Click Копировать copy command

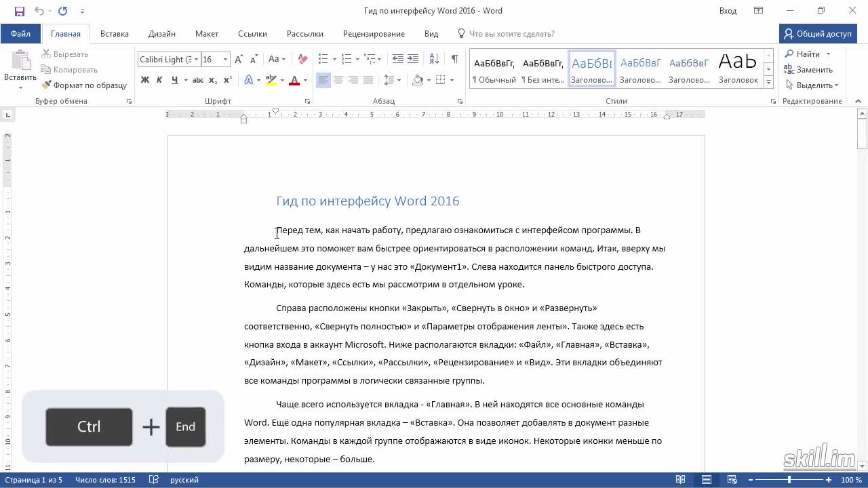(69, 70)
